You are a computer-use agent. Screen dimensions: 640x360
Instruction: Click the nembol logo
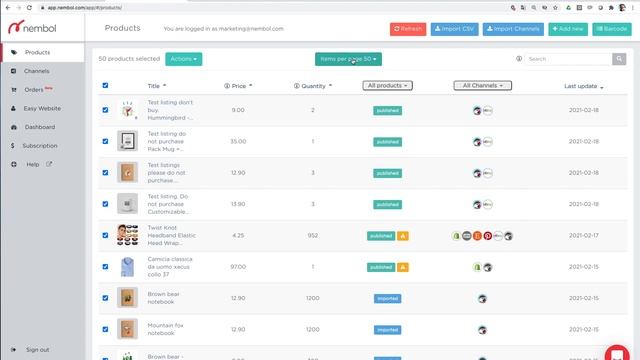(x=32, y=28)
